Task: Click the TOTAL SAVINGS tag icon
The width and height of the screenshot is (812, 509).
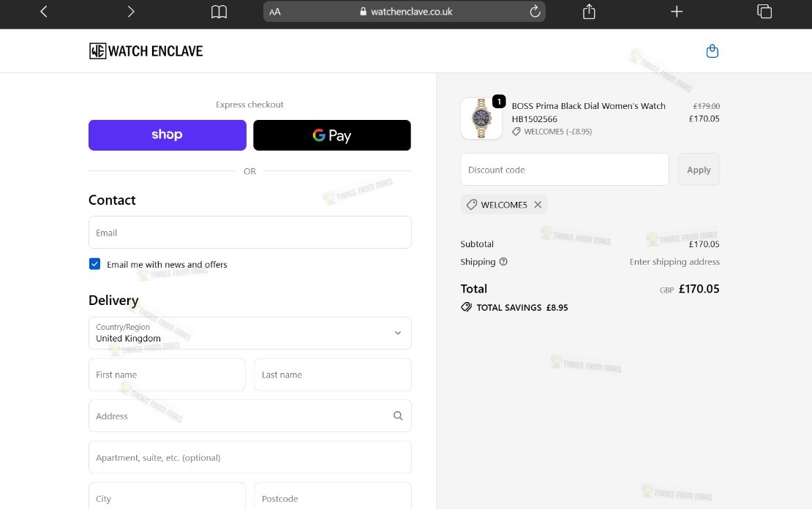Action: pos(466,307)
